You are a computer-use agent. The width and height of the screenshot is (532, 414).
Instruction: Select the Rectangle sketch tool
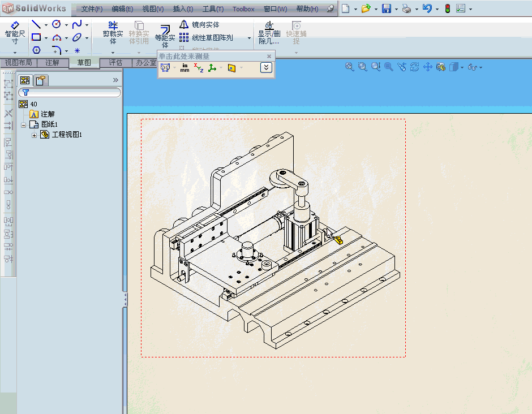tap(36, 37)
